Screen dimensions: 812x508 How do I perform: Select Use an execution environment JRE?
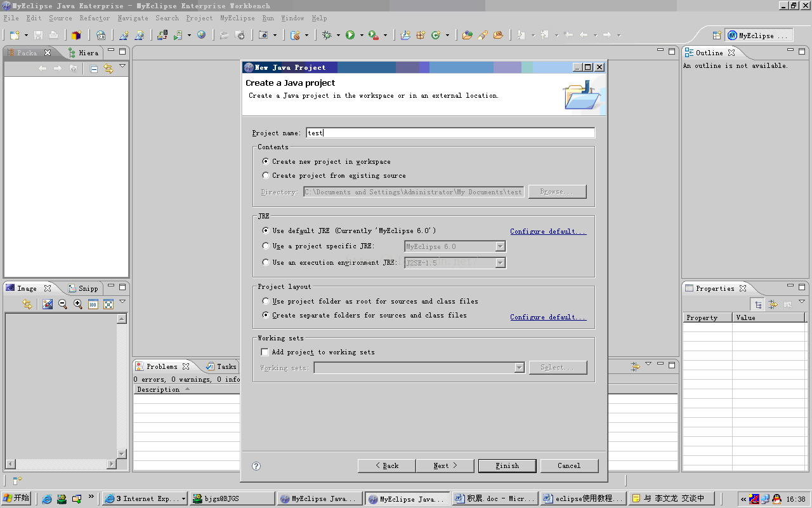[330, 262]
